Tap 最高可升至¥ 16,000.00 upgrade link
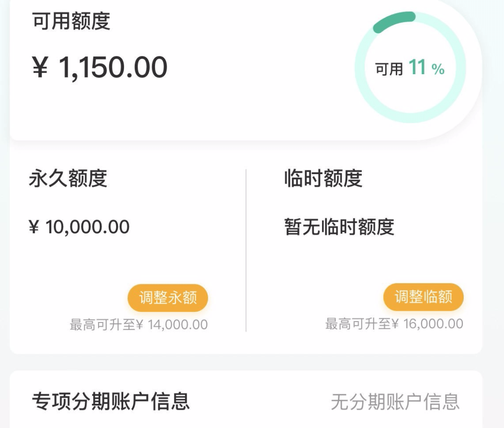This screenshot has height=428, width=504. tap(393, 323)
